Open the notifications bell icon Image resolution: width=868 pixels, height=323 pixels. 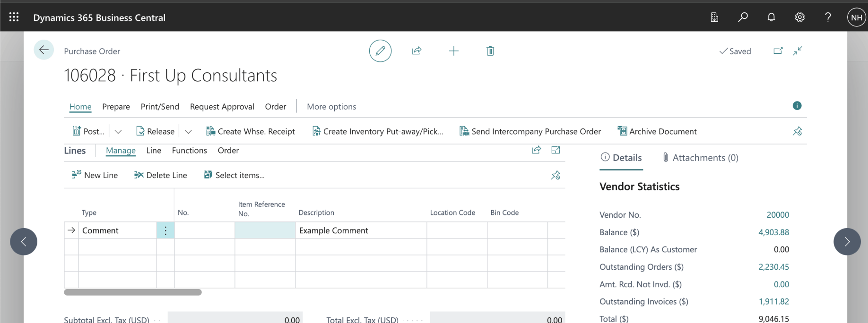771,17
